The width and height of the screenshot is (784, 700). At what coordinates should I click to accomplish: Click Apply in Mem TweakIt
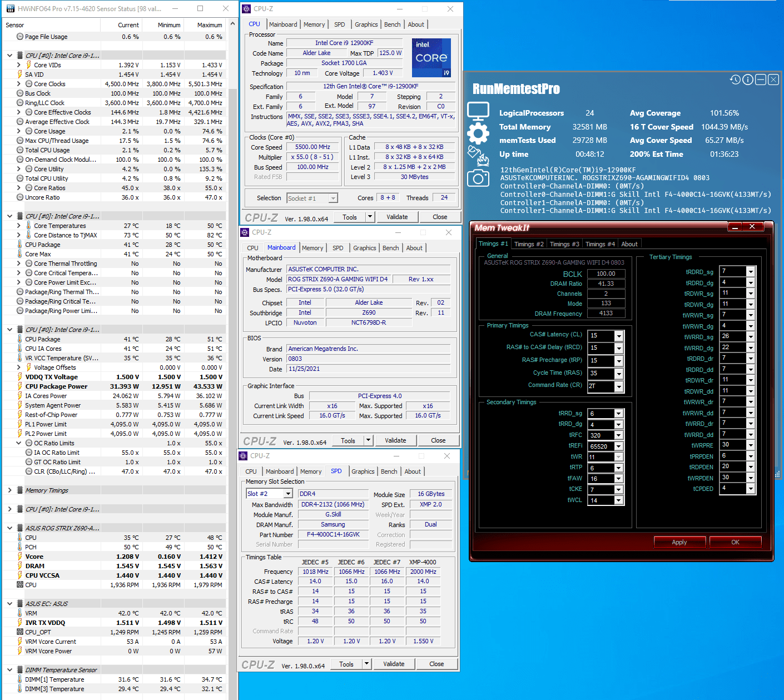679,542
